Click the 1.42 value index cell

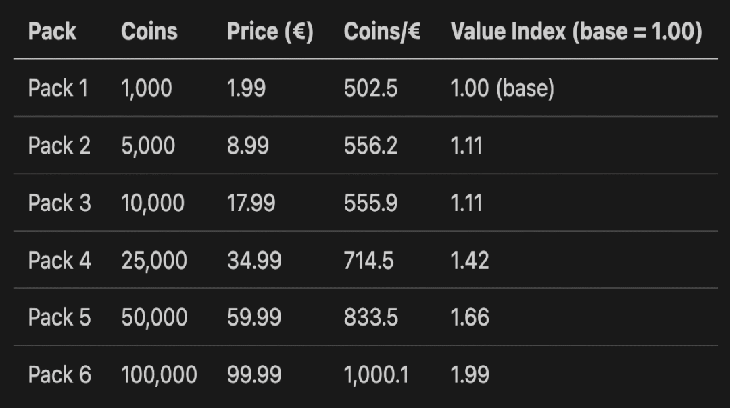(470, 261)
